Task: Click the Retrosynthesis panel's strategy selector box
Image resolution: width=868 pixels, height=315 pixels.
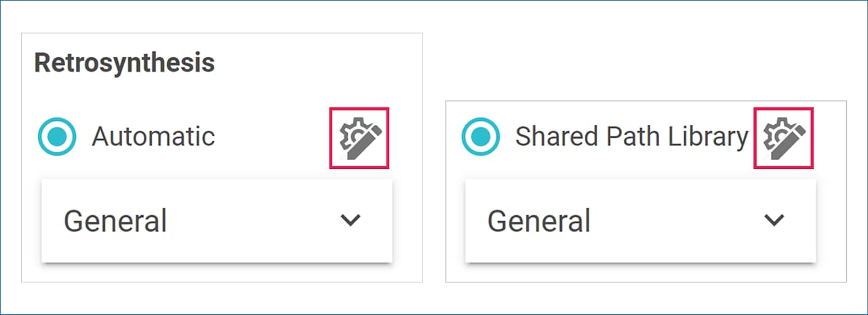Action: pos(217,221)
